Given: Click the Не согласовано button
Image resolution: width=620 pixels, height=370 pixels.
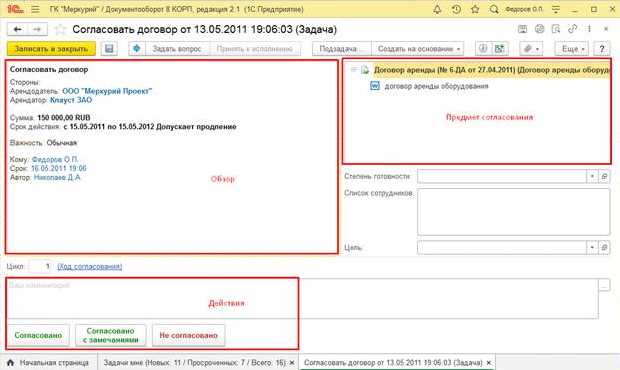Looking at the screenshot, I should 189,335.
